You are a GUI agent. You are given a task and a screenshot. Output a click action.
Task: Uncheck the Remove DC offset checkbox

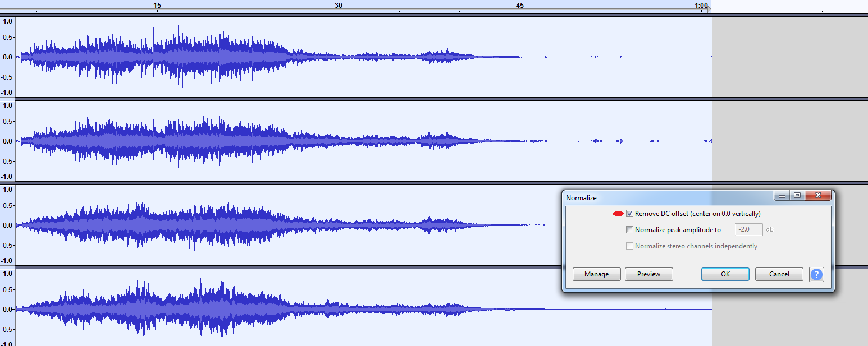pos(629,214)
